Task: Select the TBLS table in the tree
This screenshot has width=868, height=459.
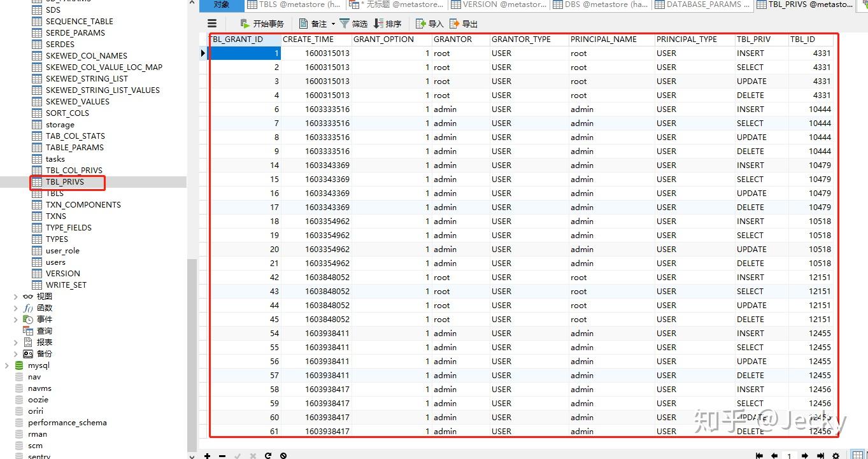Action: [55, 193]
